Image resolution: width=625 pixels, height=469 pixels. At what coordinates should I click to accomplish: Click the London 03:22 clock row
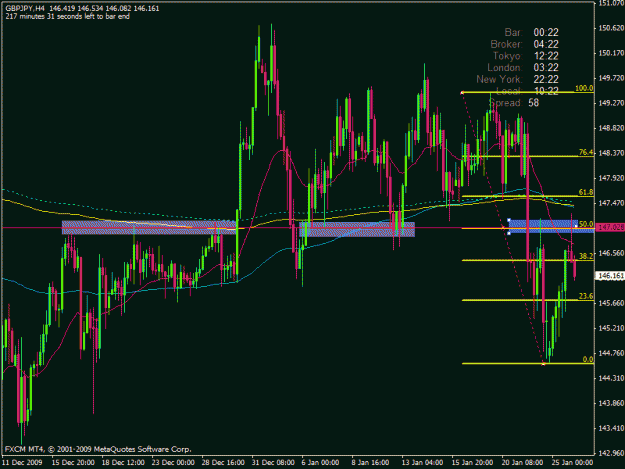523,67
